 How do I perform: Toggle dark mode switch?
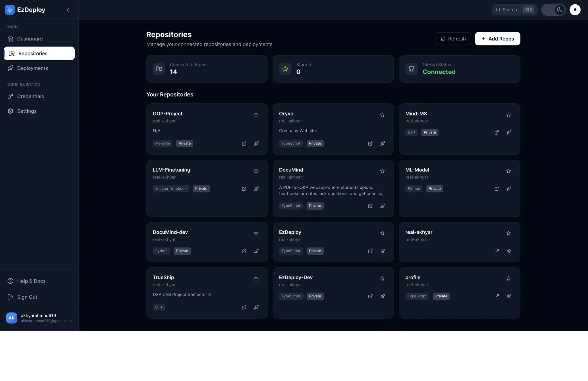553,10
